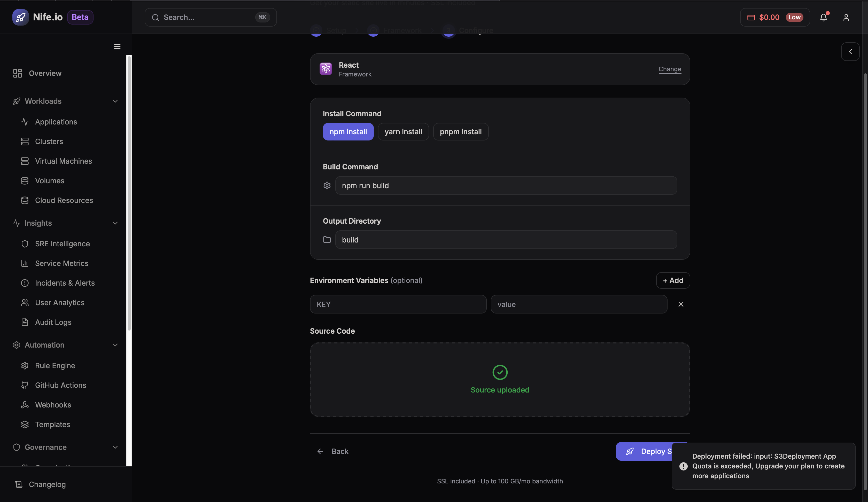The height and width of the screenshot is (502, 868).
Task: Choose pnpm install as install command
Action: pyautogui.click(x=461, y=131)
